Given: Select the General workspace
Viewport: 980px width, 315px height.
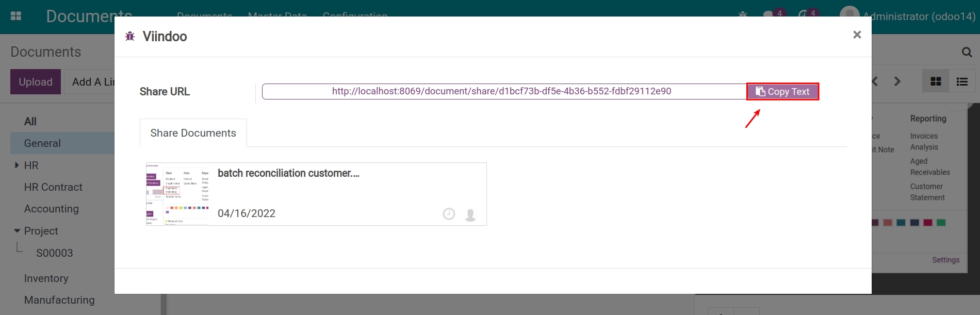Looking at the screenshot, I should click(62, 143).
